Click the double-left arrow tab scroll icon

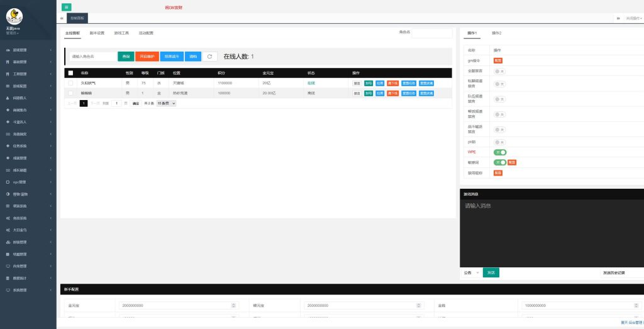pyautogui.click(x=62, y=18)
